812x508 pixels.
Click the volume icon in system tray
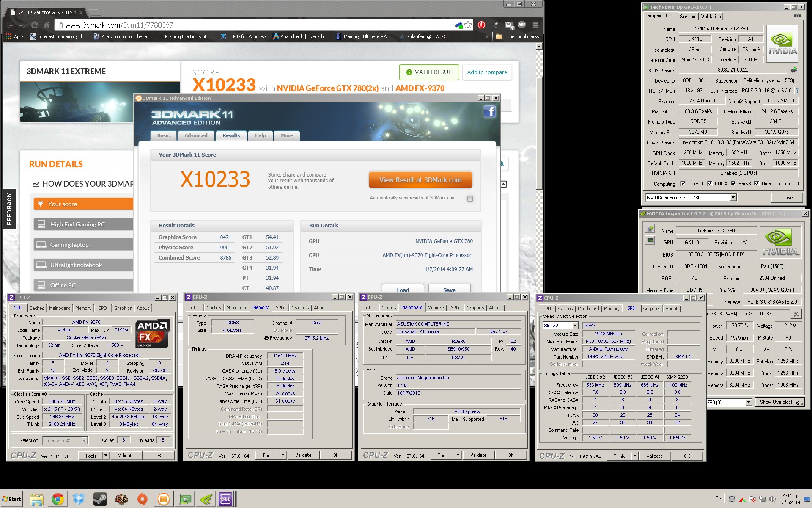click(772, 499)
